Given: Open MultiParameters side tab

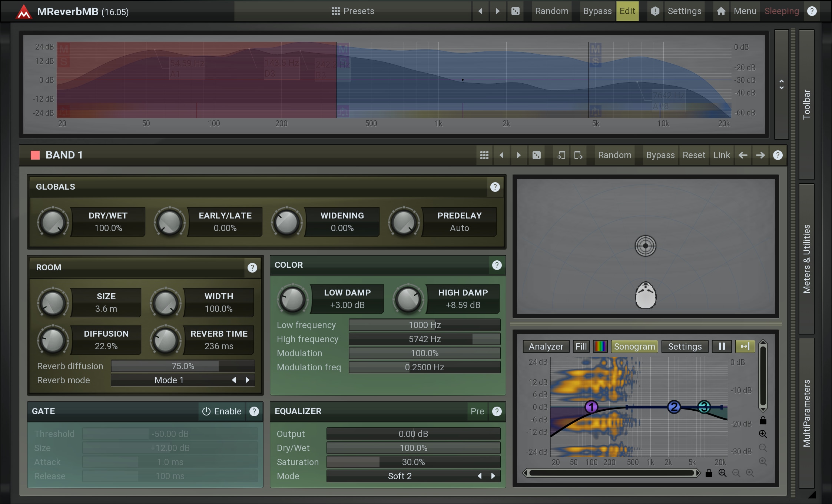Looking at the screenshot, I should click(806, 413).
